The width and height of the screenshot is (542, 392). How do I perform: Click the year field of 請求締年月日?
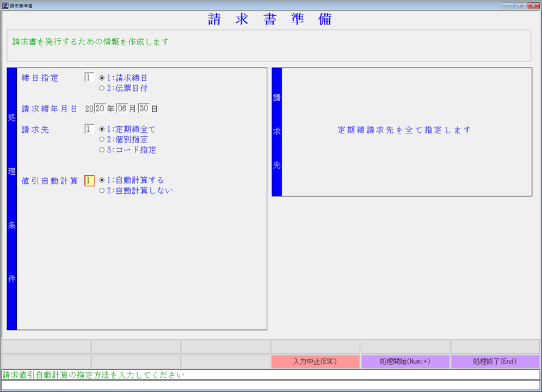(100, 109)
